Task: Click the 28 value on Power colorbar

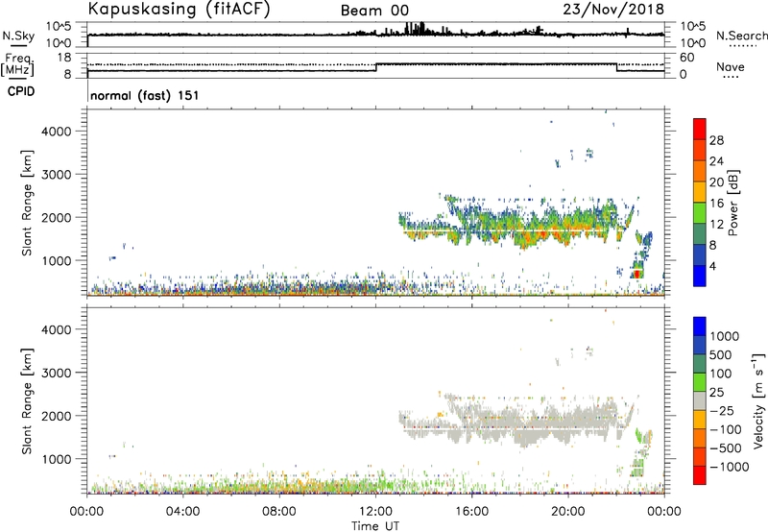Action: (716, 140)
